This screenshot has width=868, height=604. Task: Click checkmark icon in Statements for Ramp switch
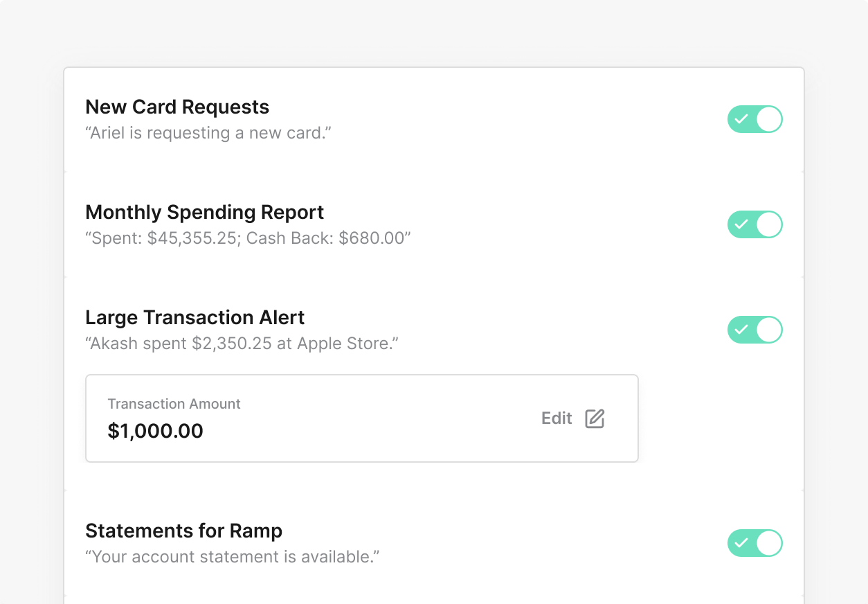pyautogui.click(x=741, y=543)
